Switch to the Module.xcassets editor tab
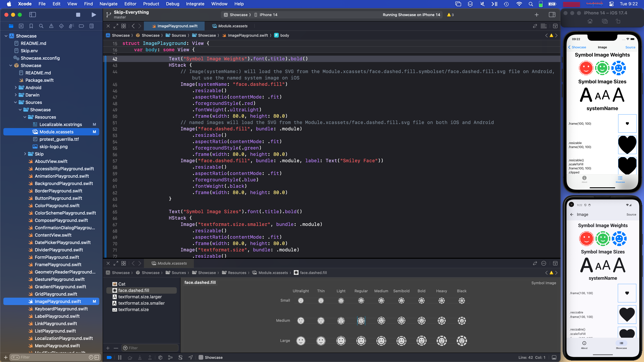This screenshot has height=362, width=644. [x=230, y=26]
